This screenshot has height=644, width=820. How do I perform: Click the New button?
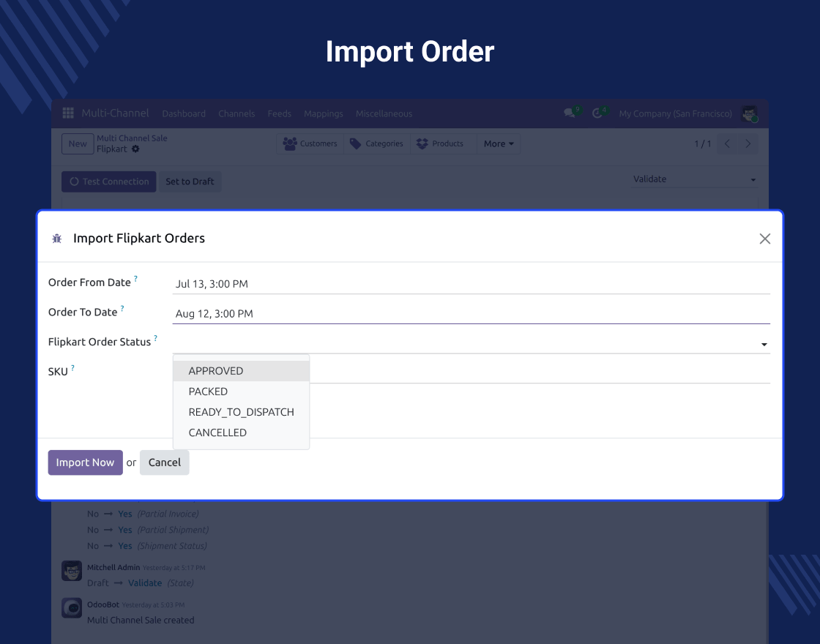click(x=78, y=143)
